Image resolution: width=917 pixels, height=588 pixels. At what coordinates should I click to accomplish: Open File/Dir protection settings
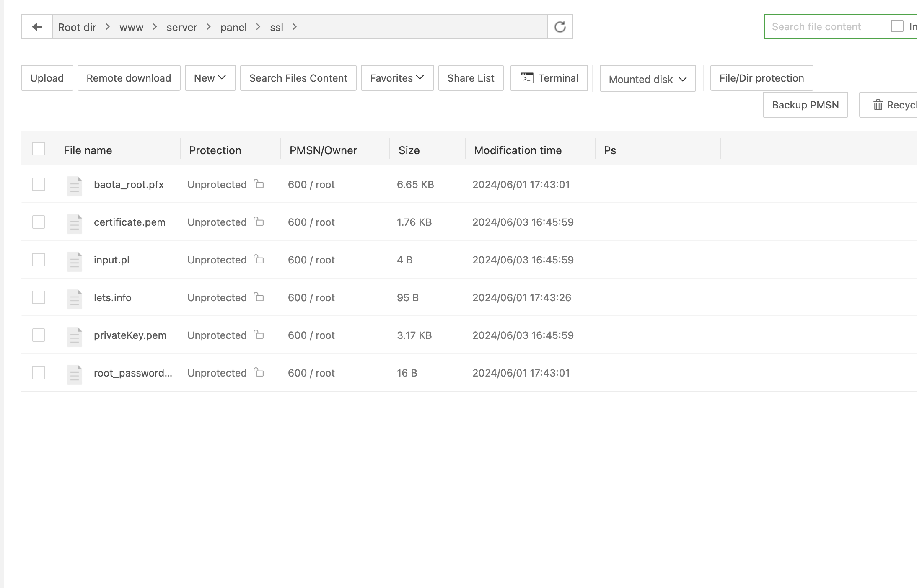(762, 78)
